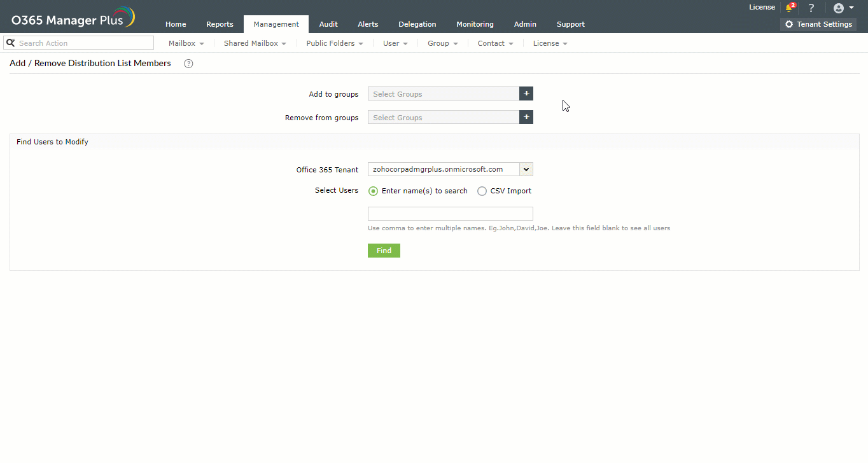Click the Search Action magnifier icon

(x=10, y=42)
